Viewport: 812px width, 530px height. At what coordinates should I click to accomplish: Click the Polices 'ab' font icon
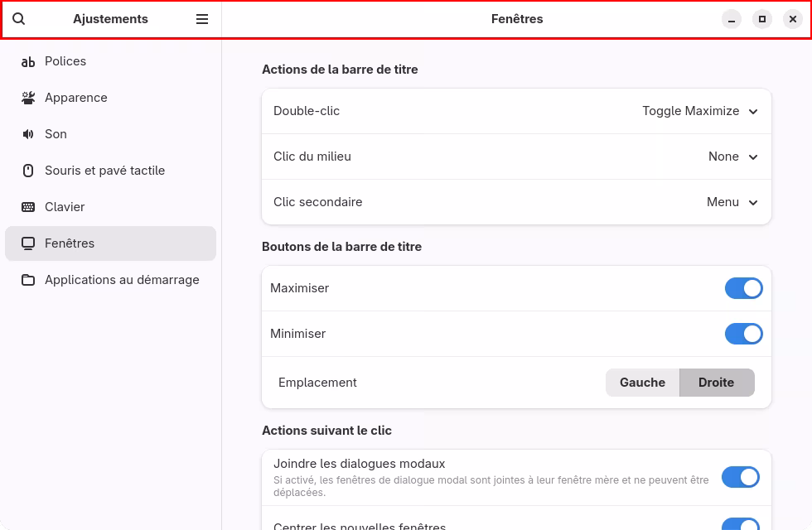click(28, 61)
